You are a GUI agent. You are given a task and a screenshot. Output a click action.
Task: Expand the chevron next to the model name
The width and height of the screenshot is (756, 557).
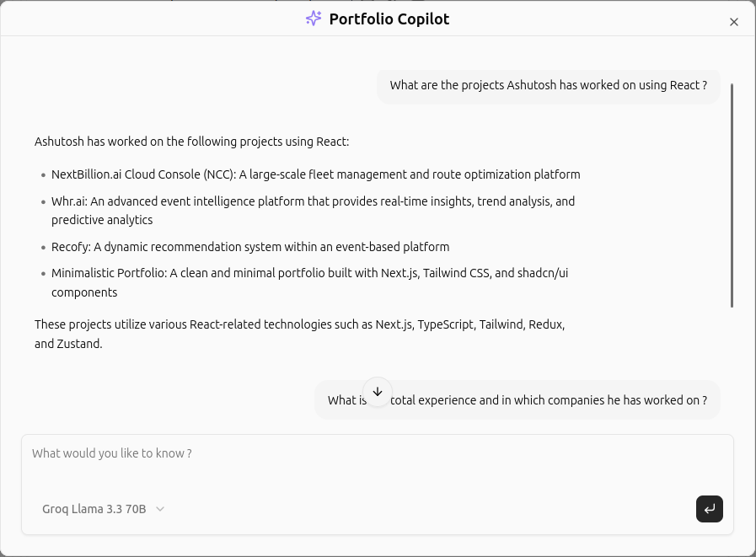(x=160, y=509)
